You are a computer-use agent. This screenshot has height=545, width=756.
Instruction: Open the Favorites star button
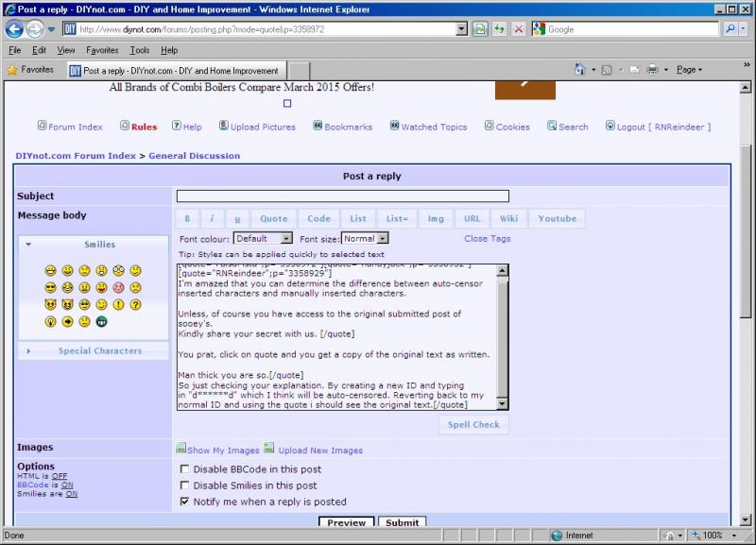coord(30,70)
